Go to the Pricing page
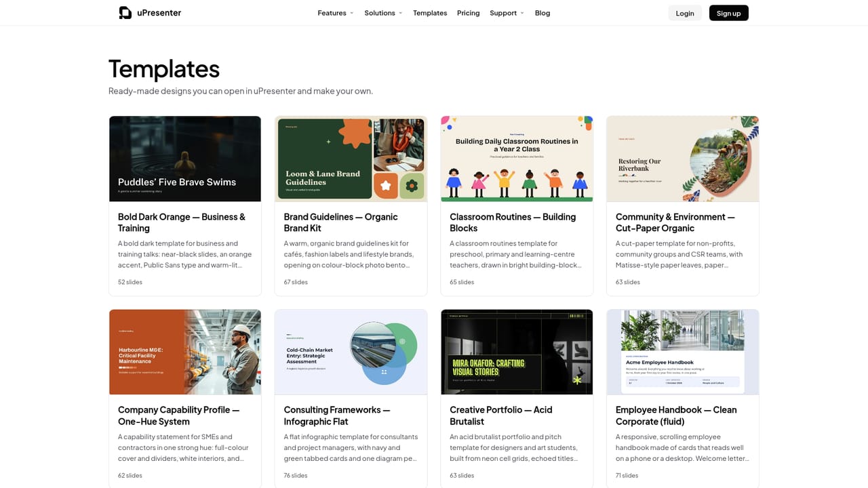The height and width of the screenshot is (488, 868). pyautogui.click(x=468, y=13)
